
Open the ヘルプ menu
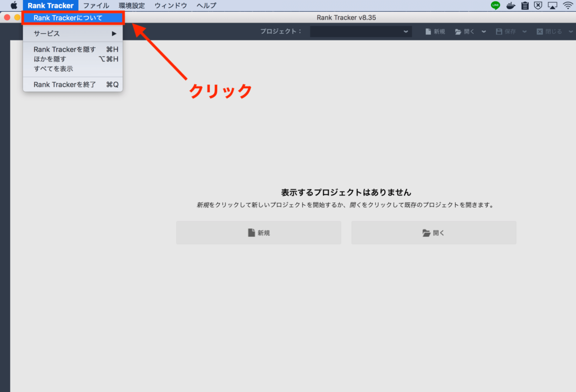point(206,6)
